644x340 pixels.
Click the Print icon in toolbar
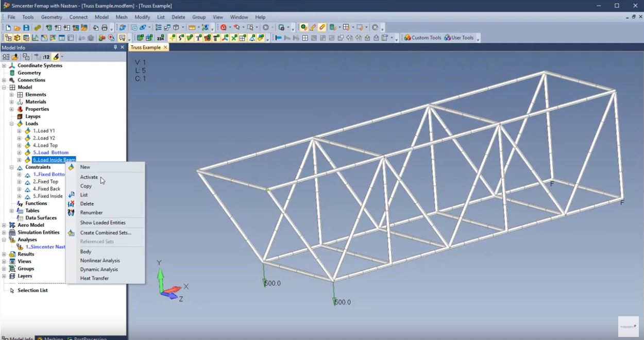[x=104, y=27]
